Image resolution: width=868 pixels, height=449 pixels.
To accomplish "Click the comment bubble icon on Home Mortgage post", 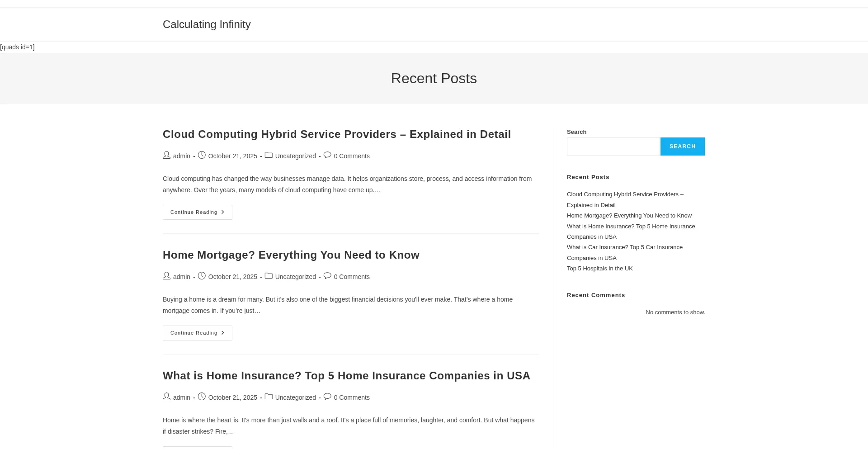I will [x=327, y=276].
